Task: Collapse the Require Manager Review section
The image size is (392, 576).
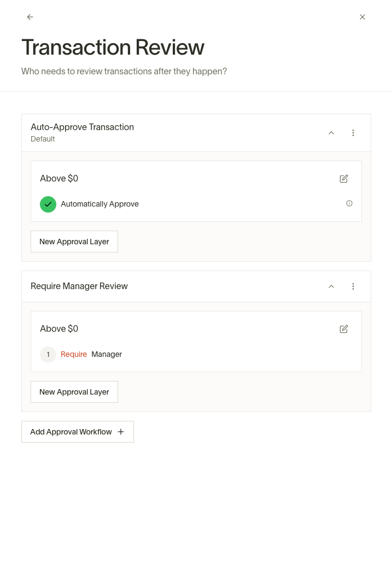Action: click(331, 286)
